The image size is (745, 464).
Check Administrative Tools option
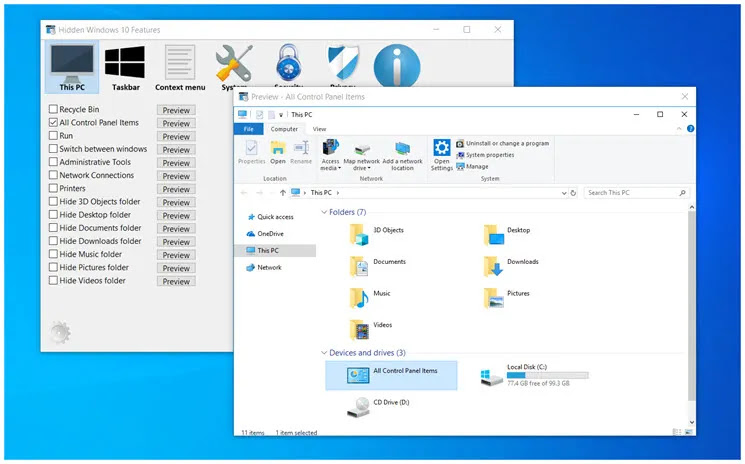click(53, 162)
